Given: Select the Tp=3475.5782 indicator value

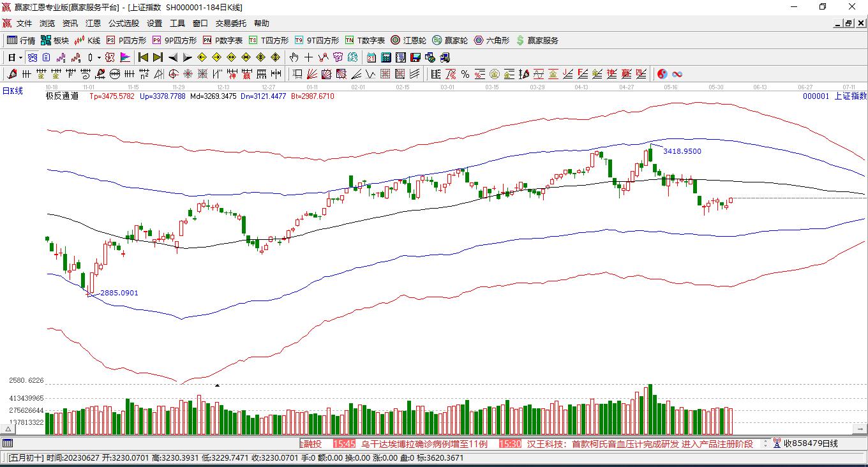Looking at the screenshot, I should (x=112, y=96).
